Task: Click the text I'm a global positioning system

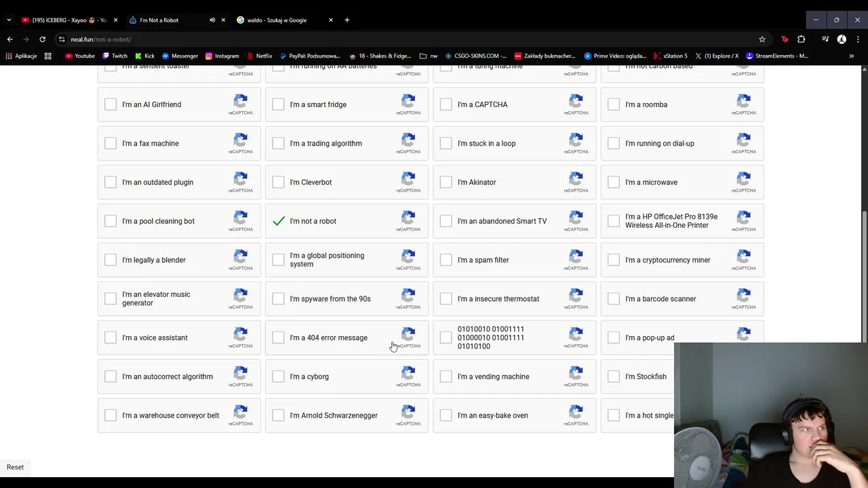Action: [x=327, y=260]
